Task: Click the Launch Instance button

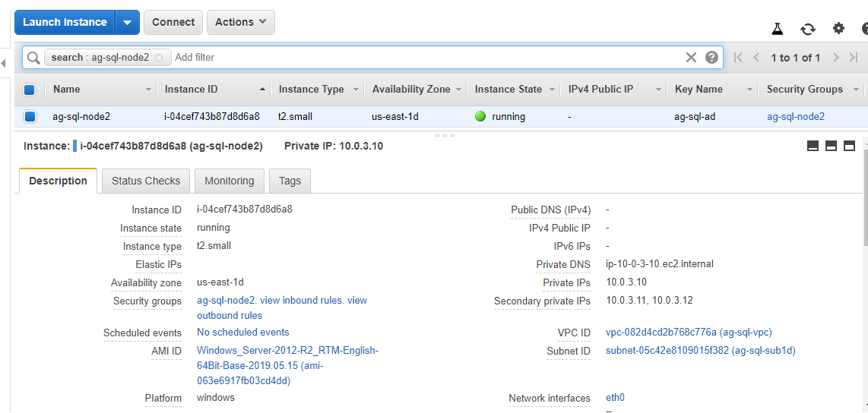Action: click(65, 23)
